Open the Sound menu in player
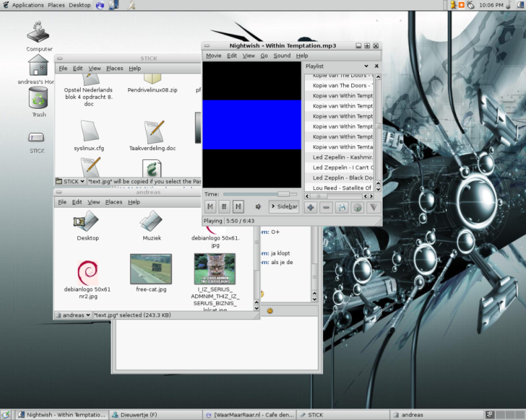This screenshot has width=526, height=420. click(x=282, y=56)
